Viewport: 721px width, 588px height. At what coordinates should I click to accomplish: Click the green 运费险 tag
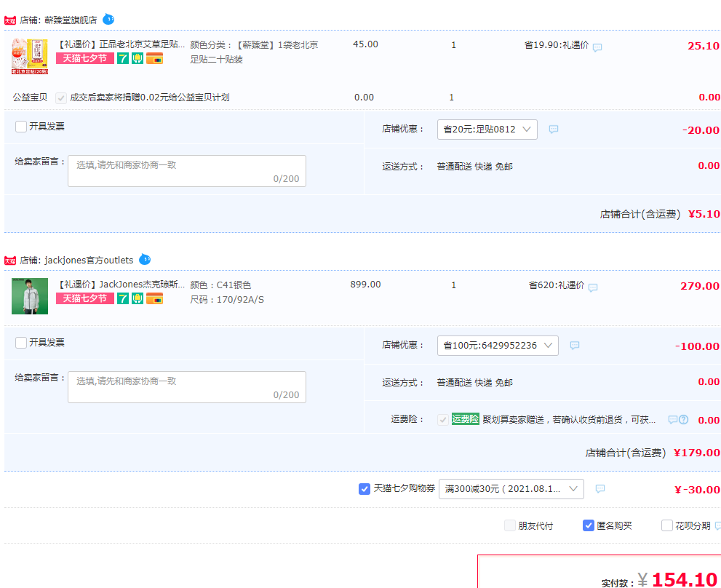pos(466,419)
